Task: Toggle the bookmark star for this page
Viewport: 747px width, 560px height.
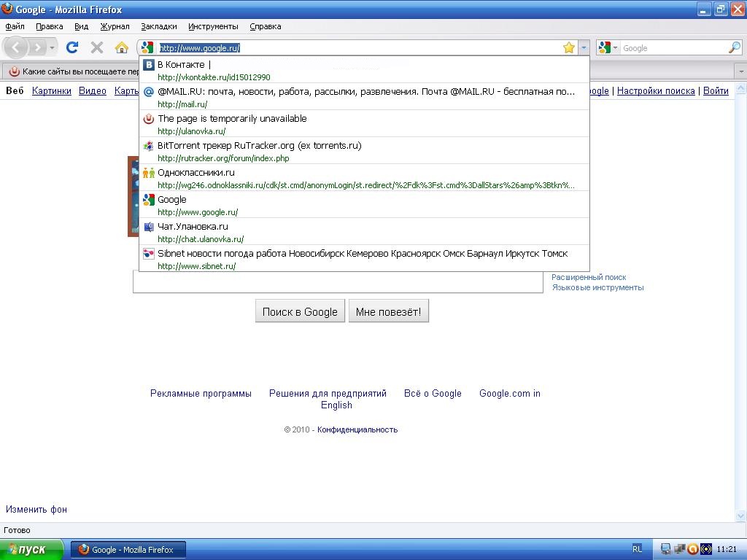Action: (568, 47)
